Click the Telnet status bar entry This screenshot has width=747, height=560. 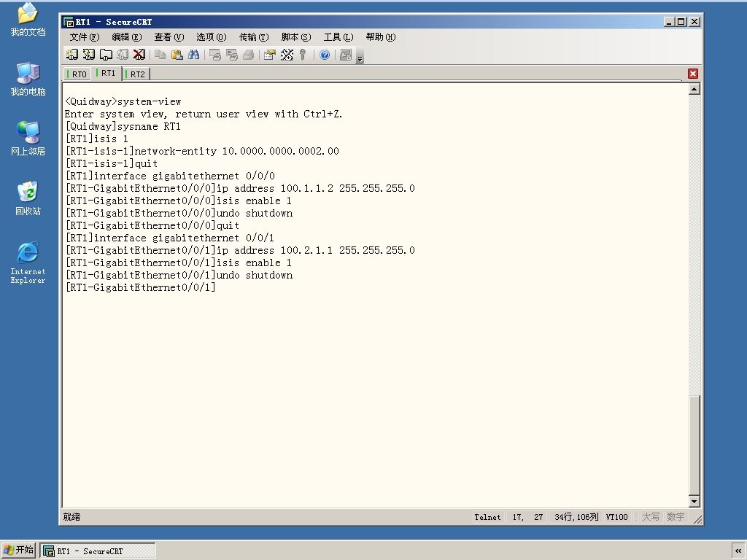[487, 517]
